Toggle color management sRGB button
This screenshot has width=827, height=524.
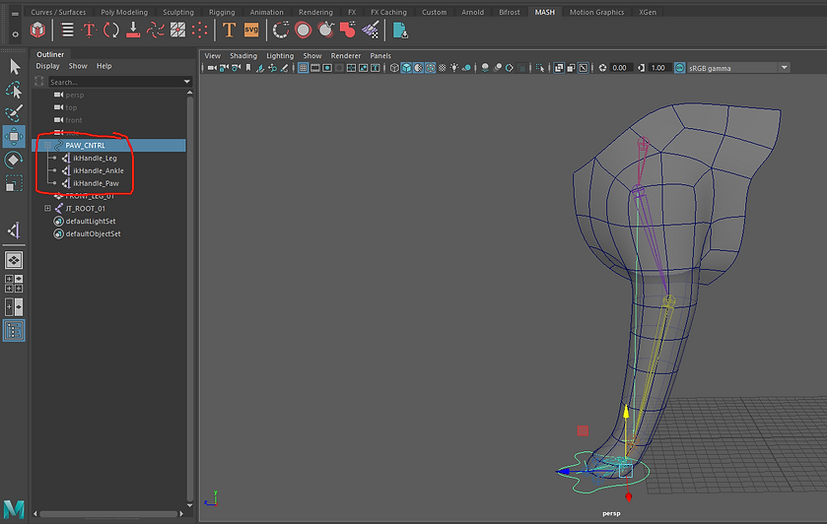point(680,68)
